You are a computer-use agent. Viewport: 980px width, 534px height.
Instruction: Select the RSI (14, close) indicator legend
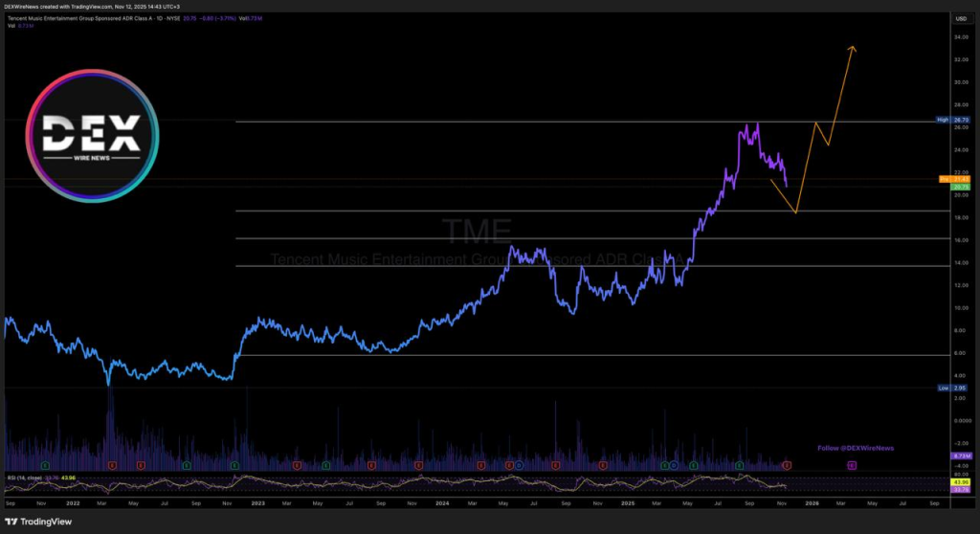click(x=24, y=478)
